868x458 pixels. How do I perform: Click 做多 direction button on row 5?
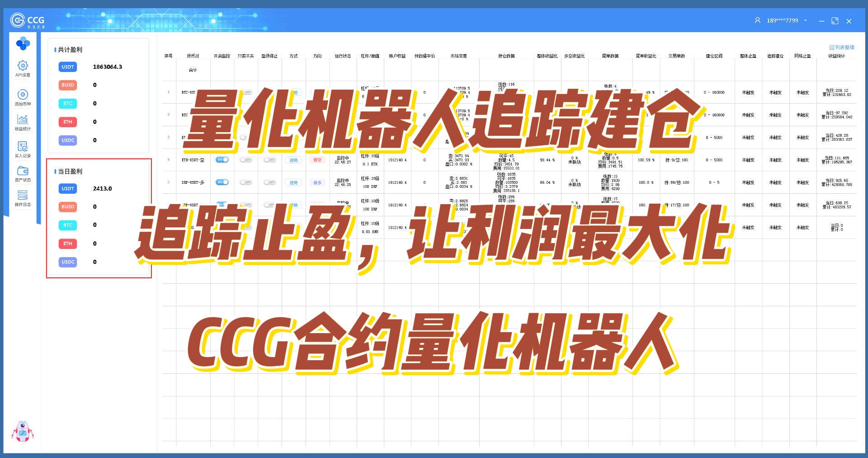point(317,183)
